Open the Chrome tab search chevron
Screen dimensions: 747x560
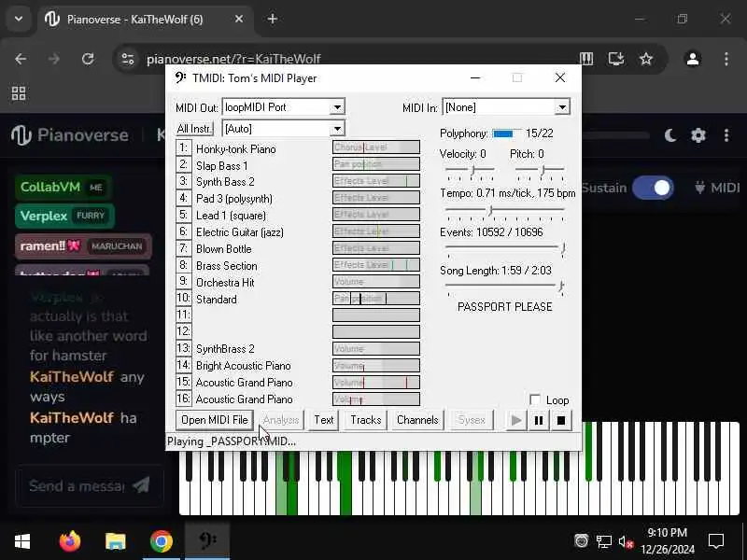pyautogui.click(x=19, y=19)
